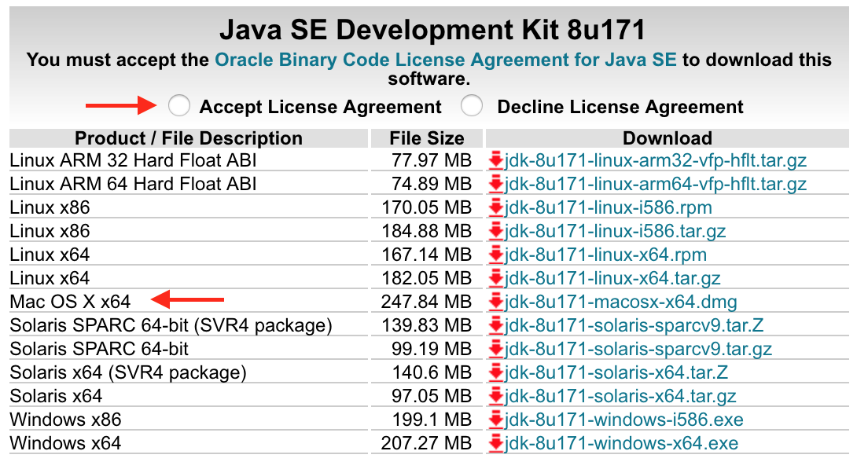The image size is (868, 473).
Task: Click the Java SE Development Kit 8u171 heading
Action: tap(432, 30)
